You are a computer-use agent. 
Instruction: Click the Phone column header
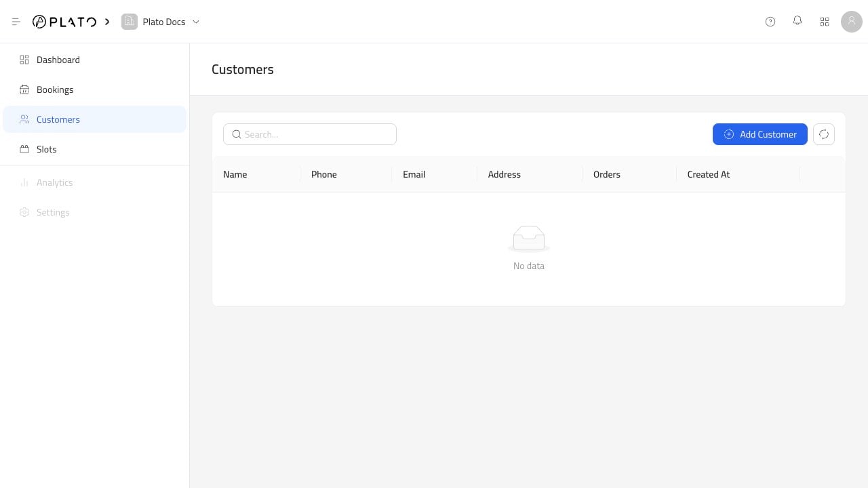(346, 174)
